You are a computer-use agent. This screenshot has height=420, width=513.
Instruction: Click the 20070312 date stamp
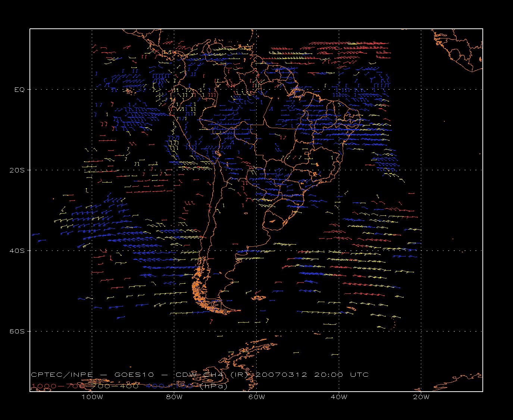(x=282, y=374)
